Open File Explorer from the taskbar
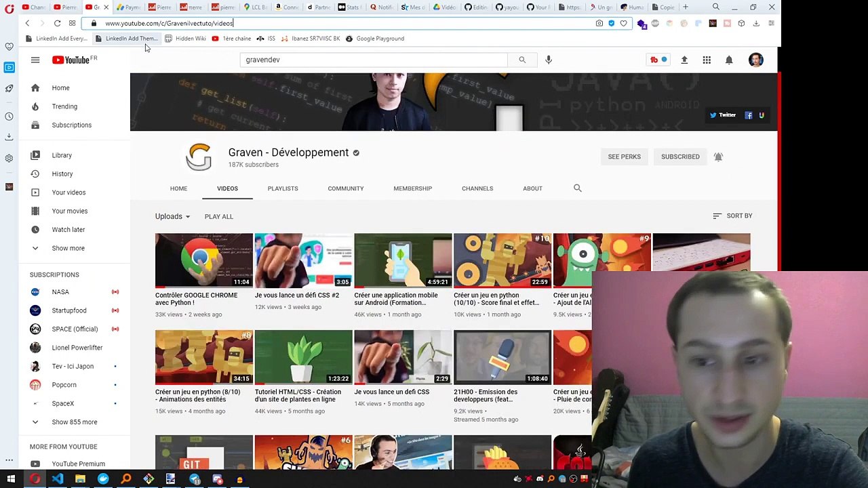This screenshot has height=488, width=868. click(x=80, y=479)
